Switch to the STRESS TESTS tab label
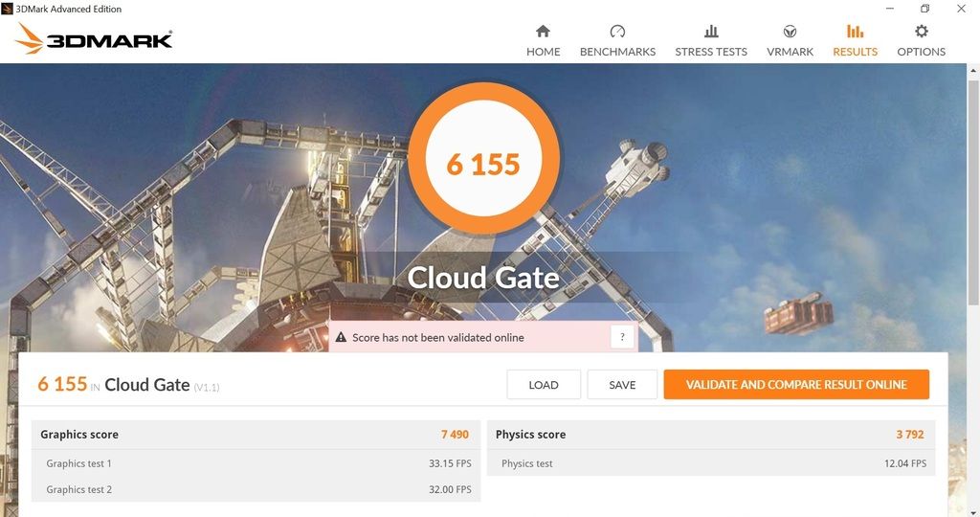The height and width of the screenshot is (517, 980). pos(711,52)
